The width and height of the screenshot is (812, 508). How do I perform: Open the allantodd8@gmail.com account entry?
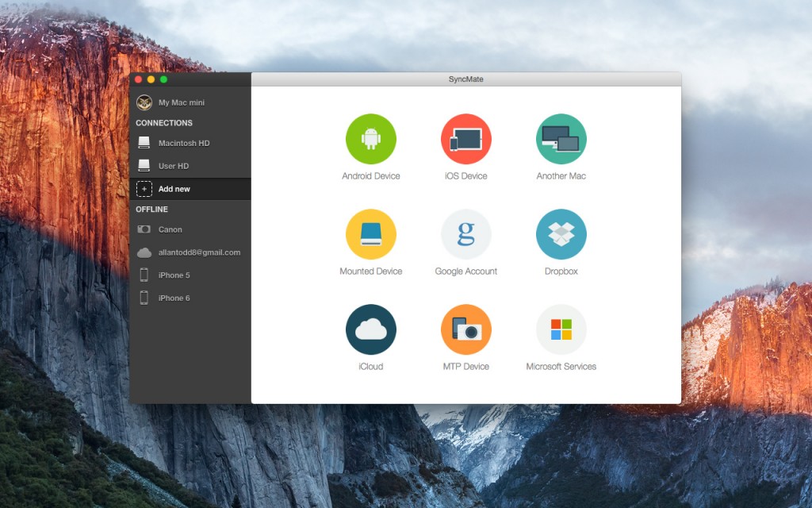pos(190,252)
